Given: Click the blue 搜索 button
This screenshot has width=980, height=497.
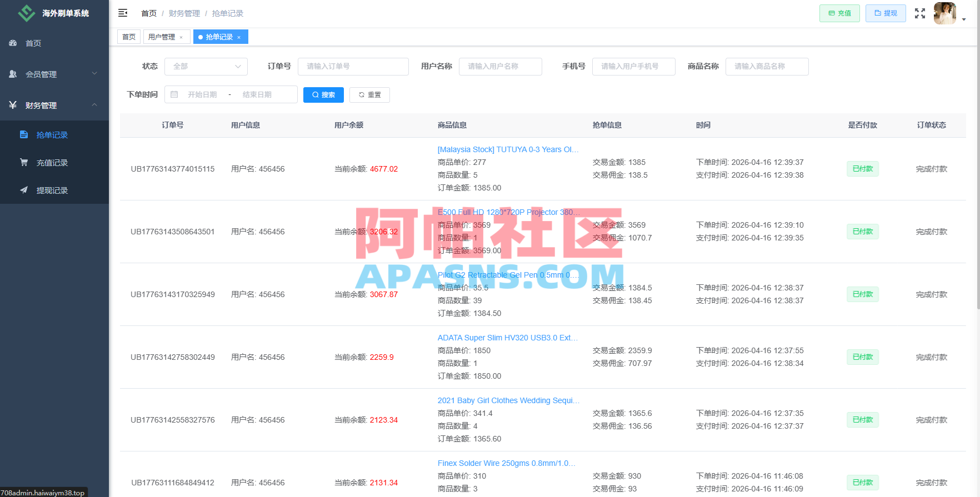Looking at the screenshot, I should click(323, 95).
